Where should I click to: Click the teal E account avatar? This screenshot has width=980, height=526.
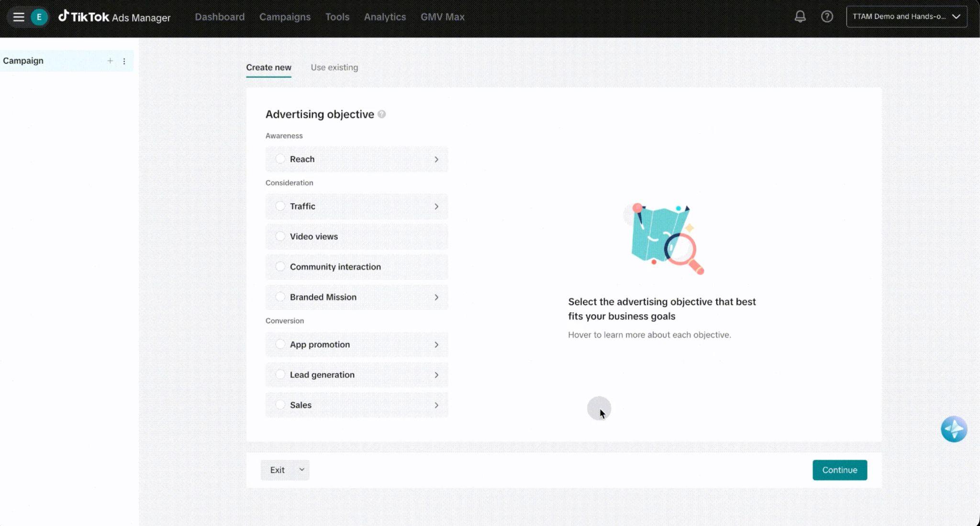(39, 17)
